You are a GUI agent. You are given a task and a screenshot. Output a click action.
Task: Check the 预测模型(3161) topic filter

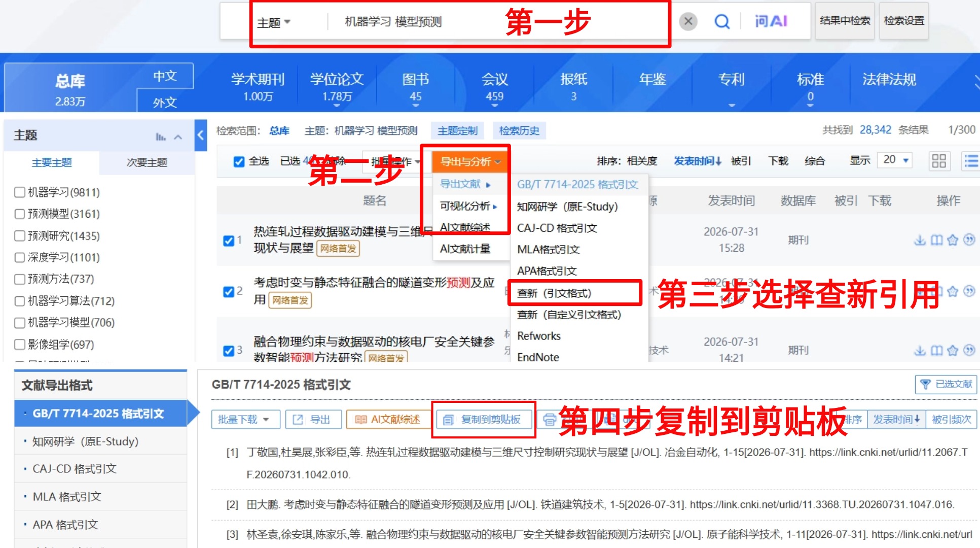[20, 214]
